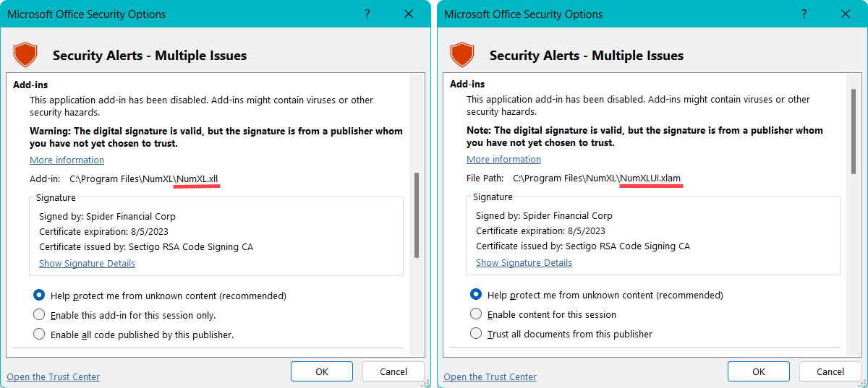
Task: Close the left Security Options dialog
Action: point(409,14)
